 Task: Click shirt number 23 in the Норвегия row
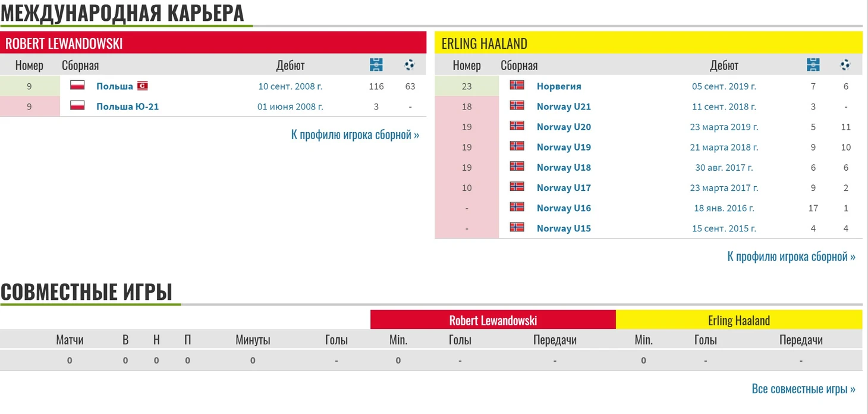pos(467,86)
